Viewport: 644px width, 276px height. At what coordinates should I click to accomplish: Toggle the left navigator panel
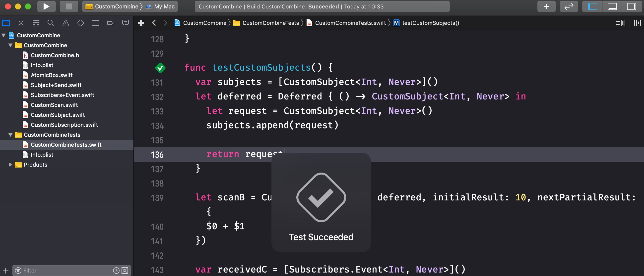pos(592,6)
